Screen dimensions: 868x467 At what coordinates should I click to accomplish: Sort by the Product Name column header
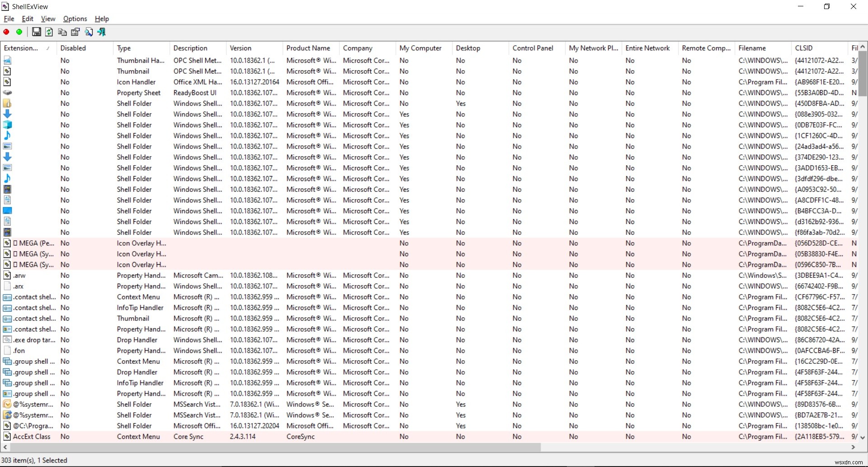click(x=311, y=48)
